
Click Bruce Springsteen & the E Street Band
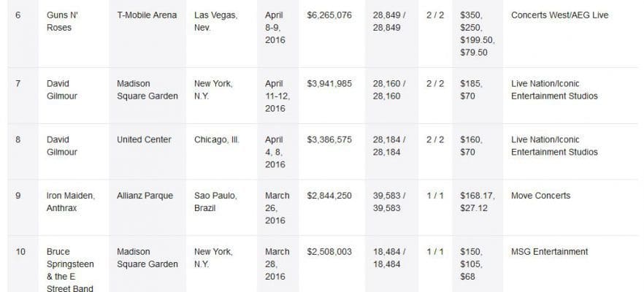point(70,270)
